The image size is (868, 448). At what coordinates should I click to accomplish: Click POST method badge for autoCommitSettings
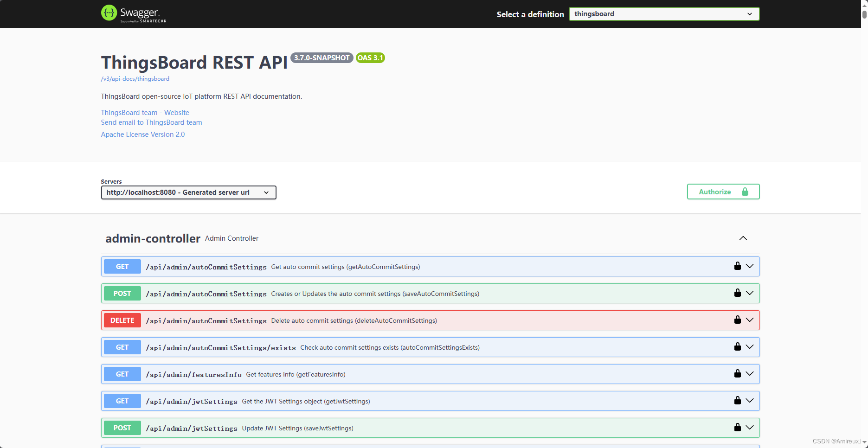(x=122, y=294)
